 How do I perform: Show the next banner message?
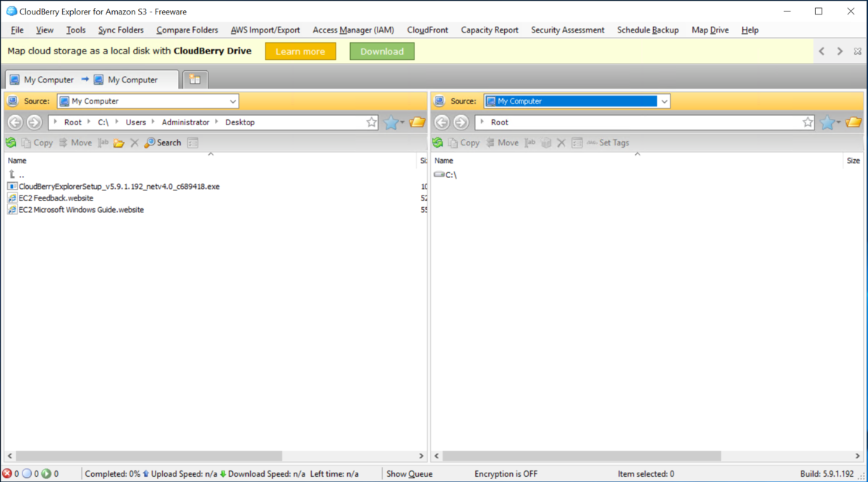click(x=840, y=51)
